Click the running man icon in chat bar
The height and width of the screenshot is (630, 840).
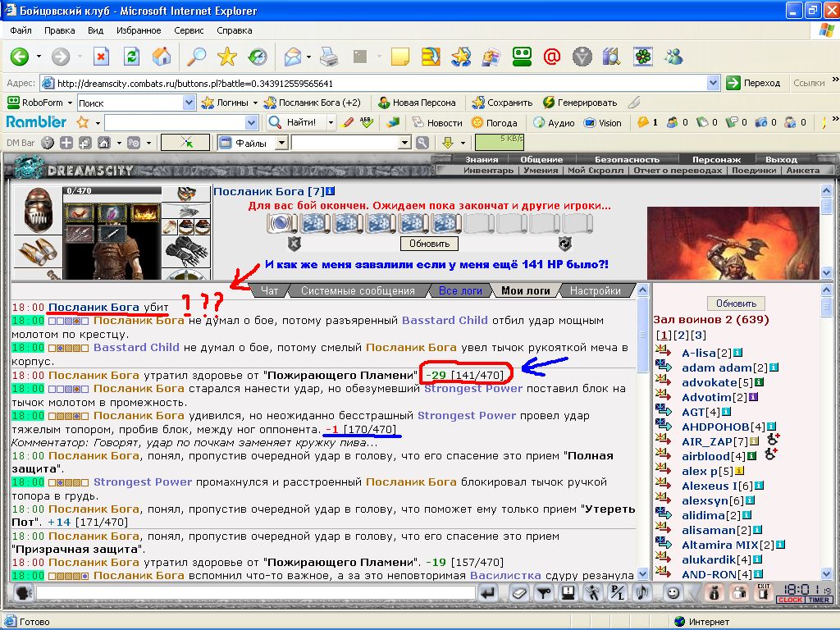click(x=593, y=593)
